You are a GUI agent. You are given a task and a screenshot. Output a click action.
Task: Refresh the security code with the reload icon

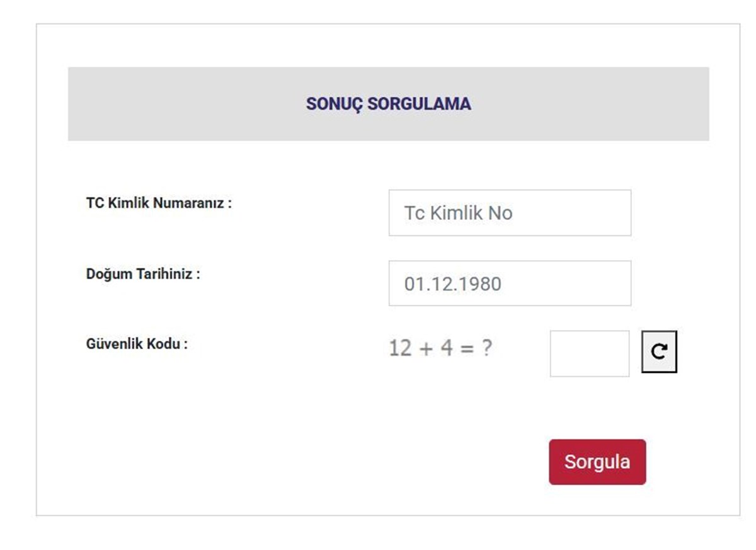point(659,352)
